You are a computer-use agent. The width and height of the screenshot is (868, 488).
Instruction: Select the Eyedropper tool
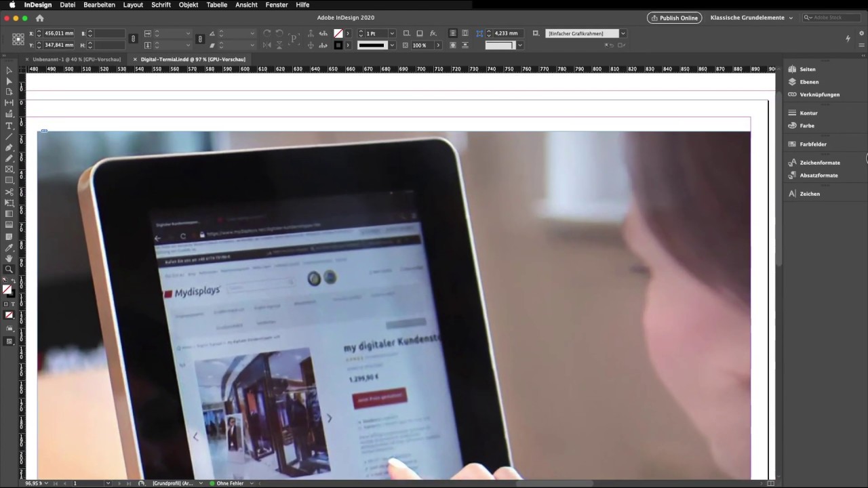[x=9, y=247]
